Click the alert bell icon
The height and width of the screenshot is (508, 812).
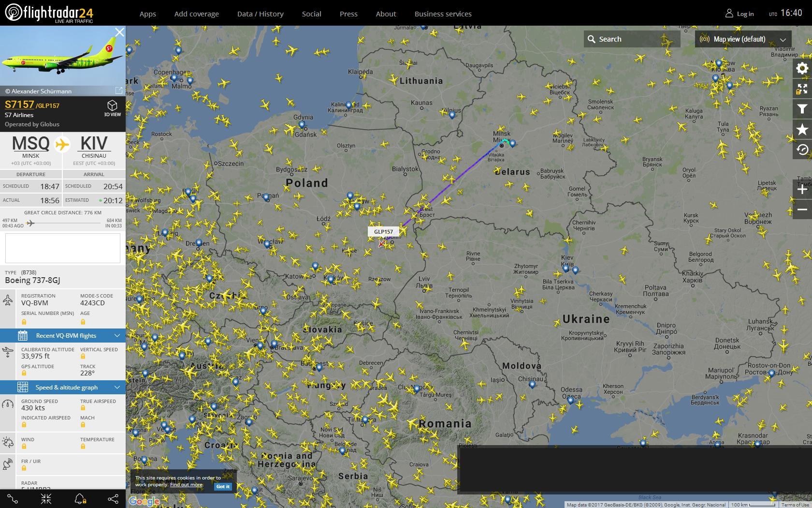click(80, 499)
